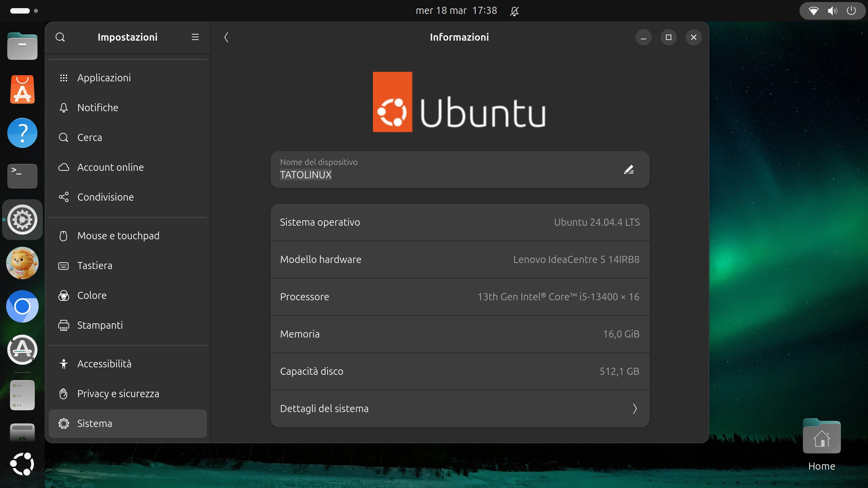Open Colore settings
The width and height of the screenshot is (868, 488).
pyautogui.click(x=92, y=295)
